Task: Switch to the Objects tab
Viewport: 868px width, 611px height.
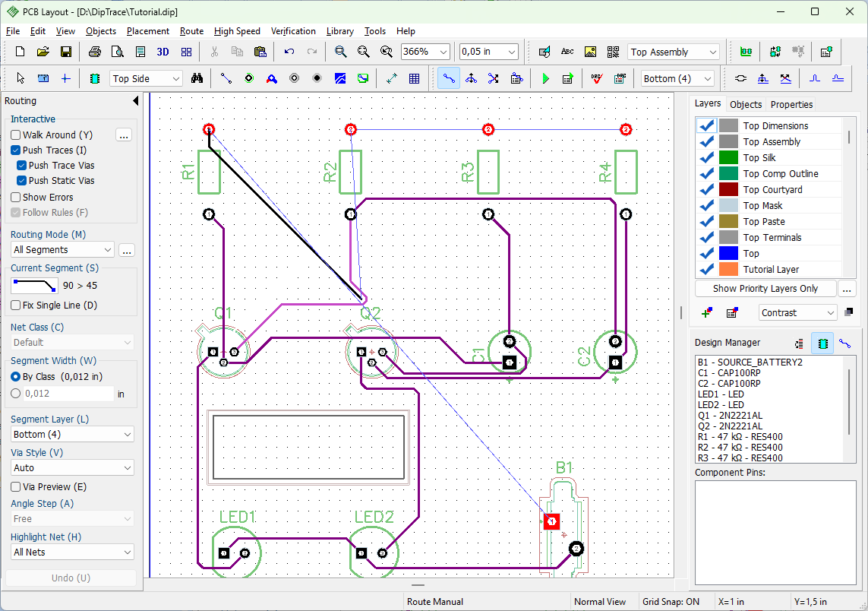Action: point(745,104)
